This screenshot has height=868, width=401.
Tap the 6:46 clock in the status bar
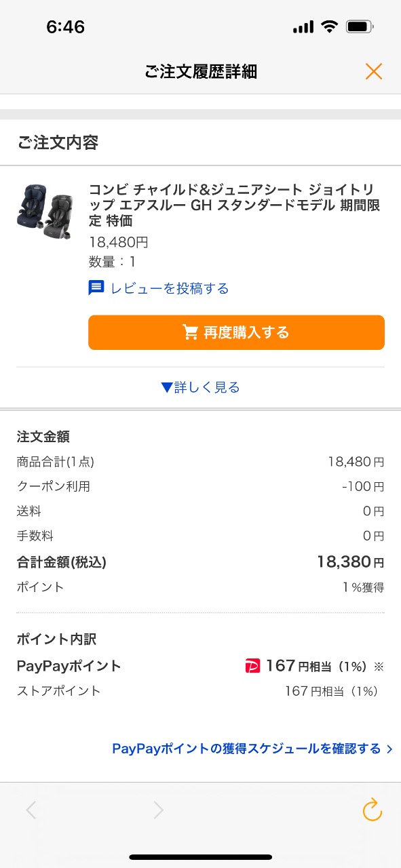65,27
